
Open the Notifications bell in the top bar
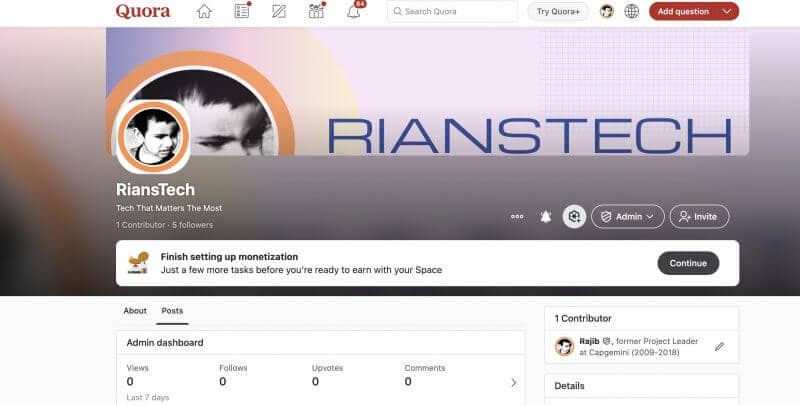tap(354, 11)
